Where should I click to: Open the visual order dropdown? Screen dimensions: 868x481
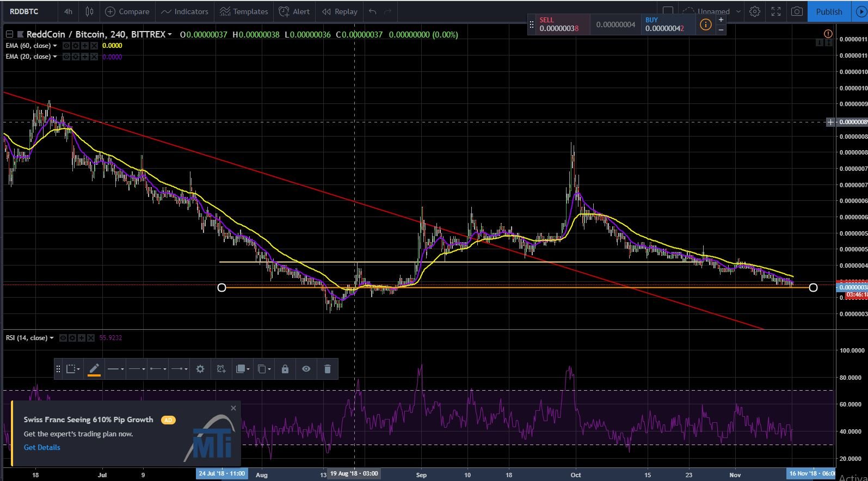[243, 369]
